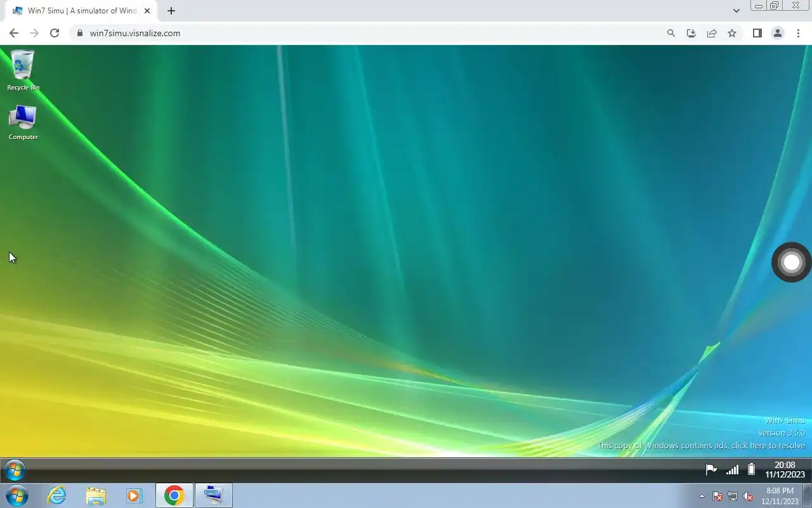Screen dimensions: 812x508
Task: Select the Computer desktop icon
Action: click(x=23, y=123)
